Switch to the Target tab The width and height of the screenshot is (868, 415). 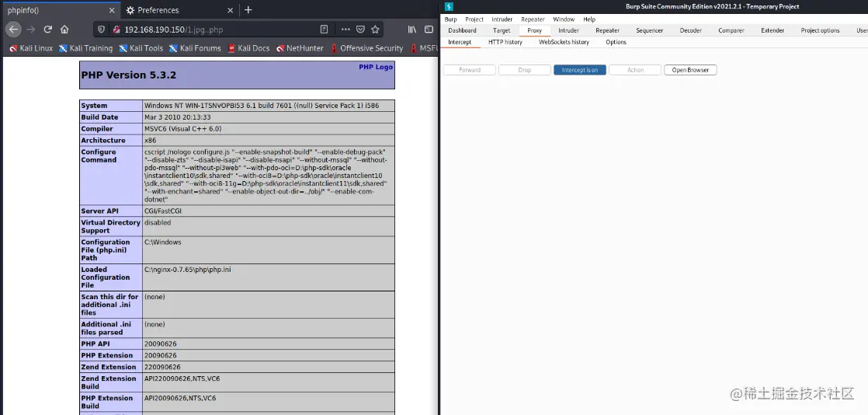click(x=502, y=30)
